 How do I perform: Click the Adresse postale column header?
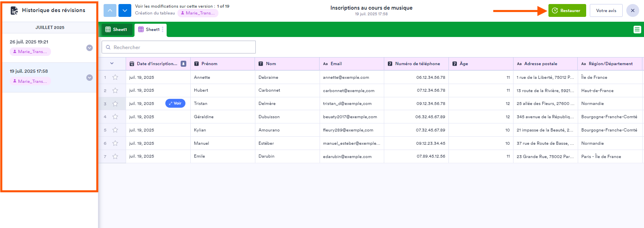point(546,64)
